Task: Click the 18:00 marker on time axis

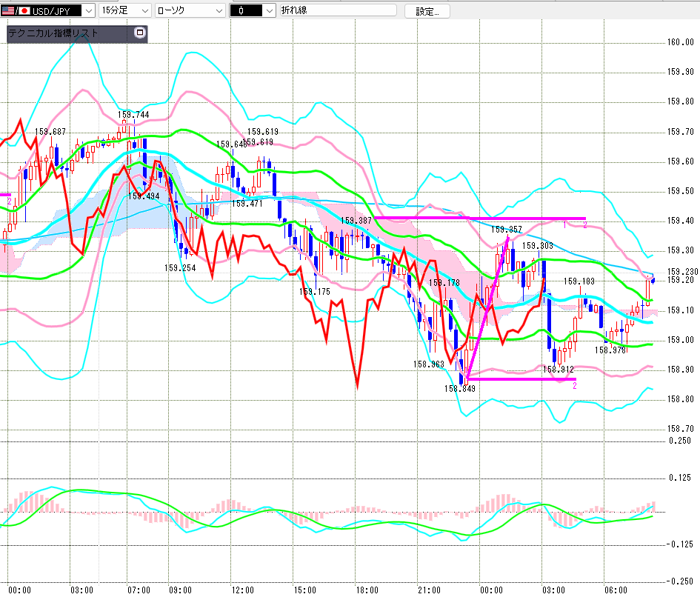Action: point(366,590)
